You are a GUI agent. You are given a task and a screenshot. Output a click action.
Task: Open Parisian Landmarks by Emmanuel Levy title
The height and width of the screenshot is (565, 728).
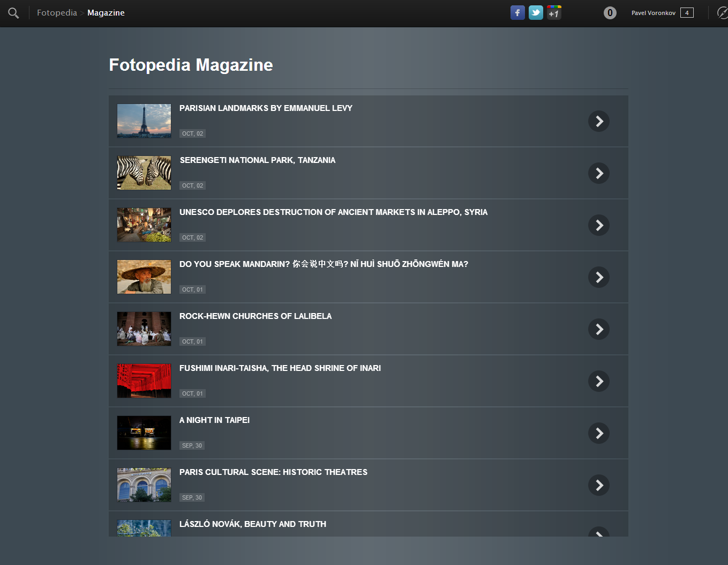pyautogui.click(x=266, y=108)
